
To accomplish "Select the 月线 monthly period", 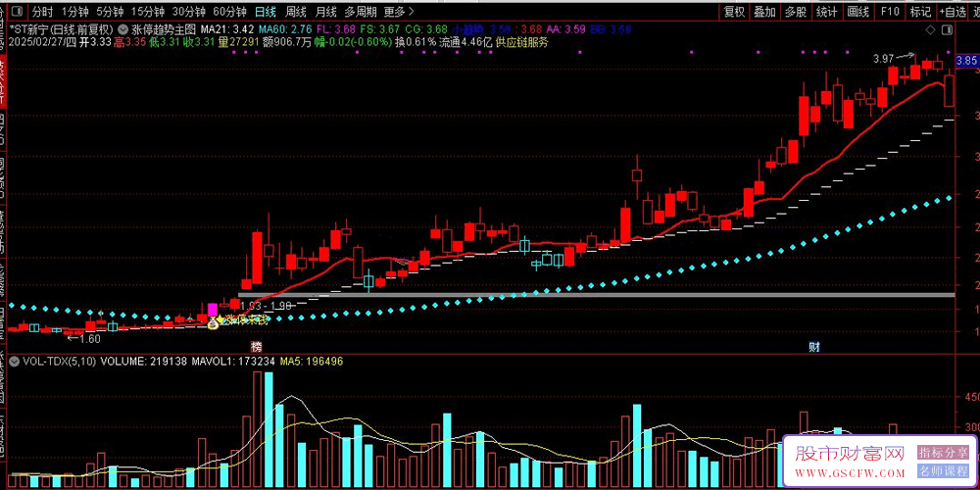I will (325, 11).
